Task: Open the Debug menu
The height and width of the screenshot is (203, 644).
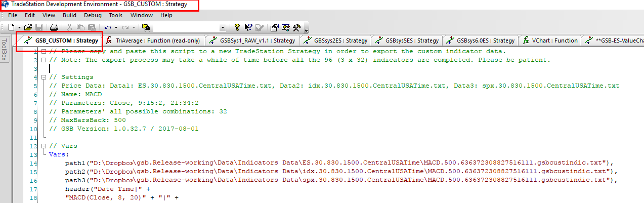Action: click(93, 15)
